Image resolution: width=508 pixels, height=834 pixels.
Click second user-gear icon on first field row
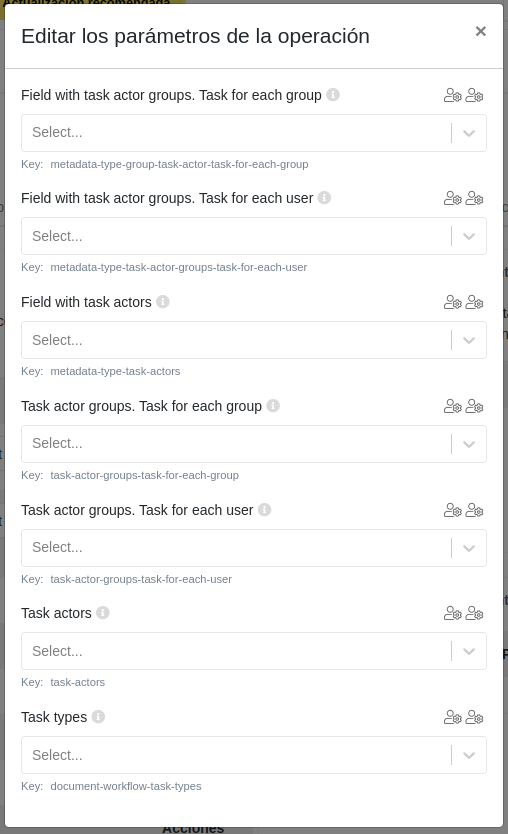click(474, 96)
